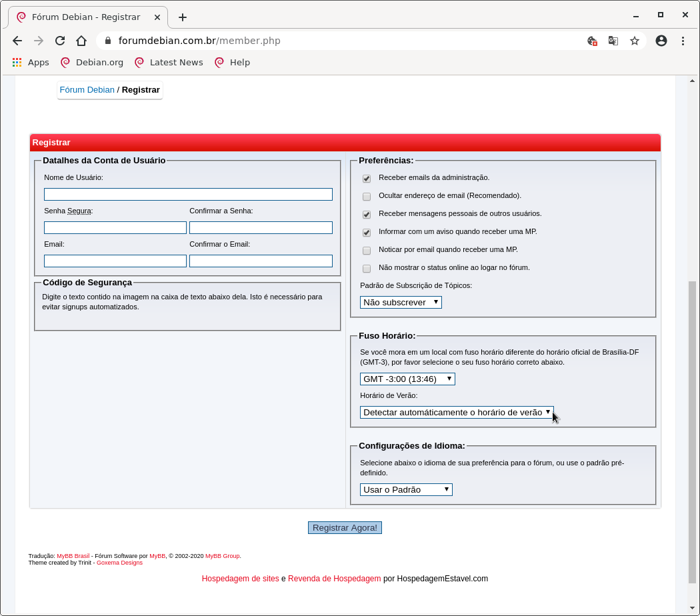700x616 pixels.
Task: Open the Chrome three-dot menu
Action: (683, 41)
